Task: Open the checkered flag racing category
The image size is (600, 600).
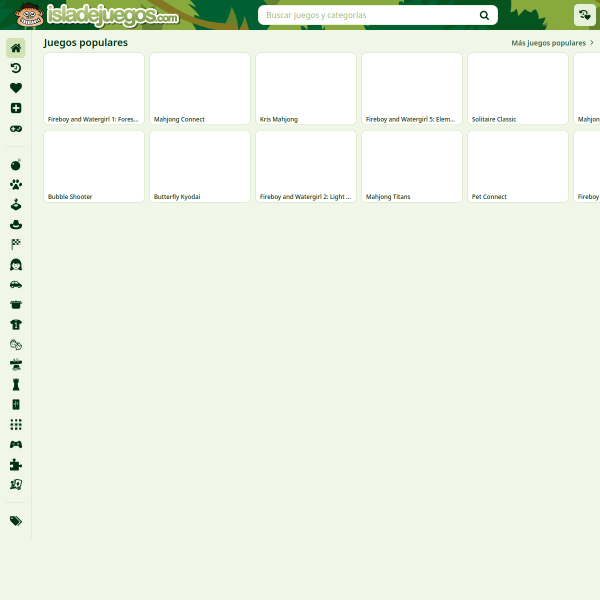Action: tap(16, 245)
